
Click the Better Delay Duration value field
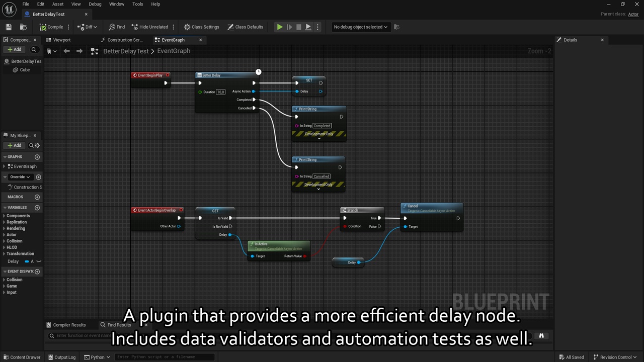(x=220, y=92)
